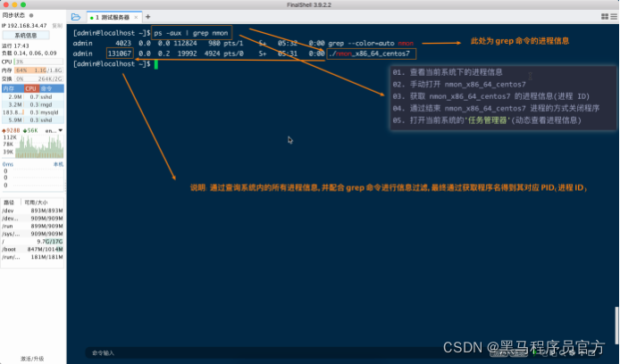This screenshot has height=364, width=620.
Task: Click the 同步状态 status indicator dot
Action: 31,15
